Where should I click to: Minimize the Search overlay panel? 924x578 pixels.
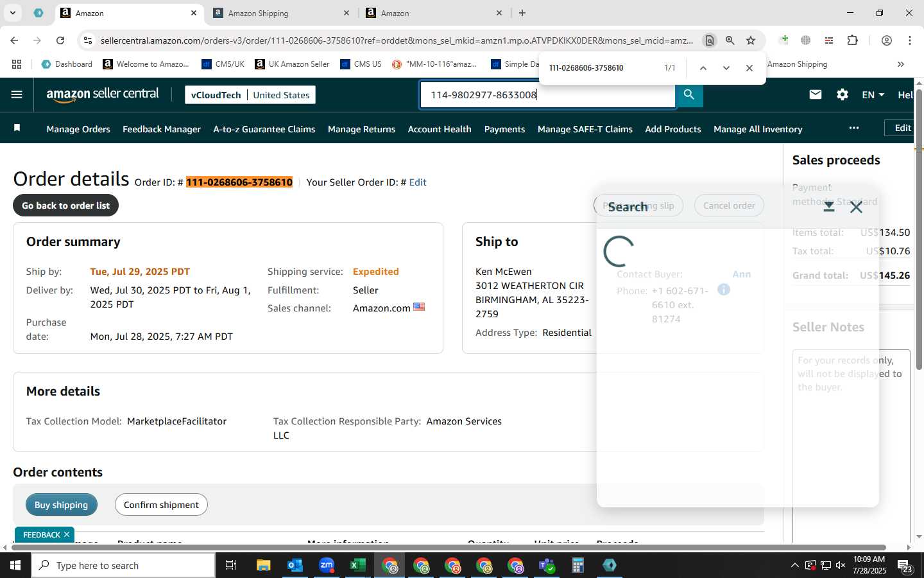point(828,207)
